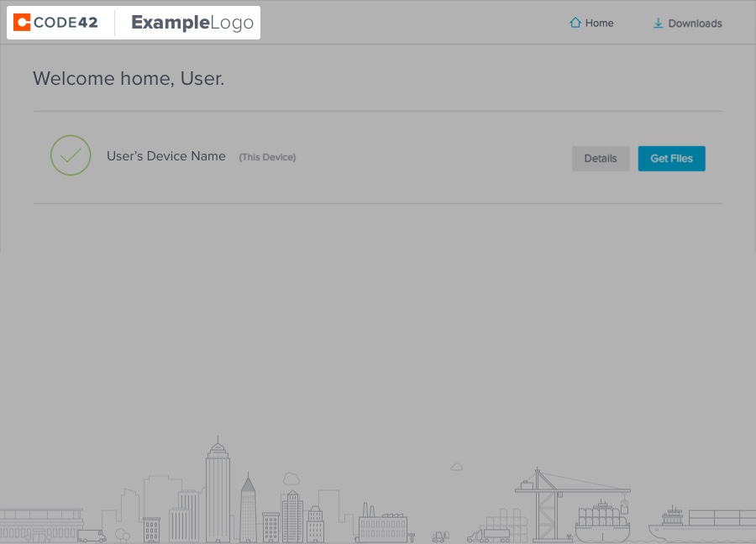Image resolution: width=756 pixels, height=544 pixels.
Task: Click the divider line under the welcome heading
Action: click(378, 110)
